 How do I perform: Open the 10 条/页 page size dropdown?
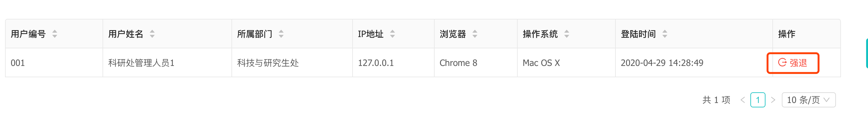(x=808, y=100)
